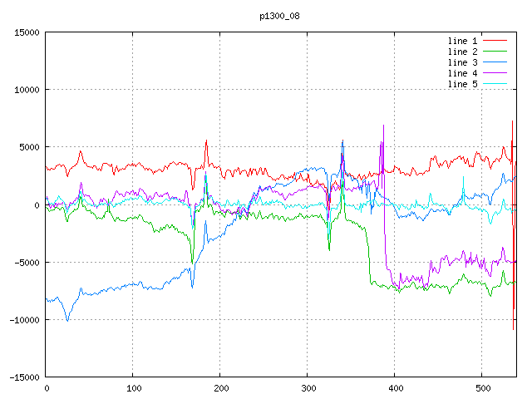Click the 400 x-axis tick label
The height and width of the screenshot is (399, 532).
395,387
